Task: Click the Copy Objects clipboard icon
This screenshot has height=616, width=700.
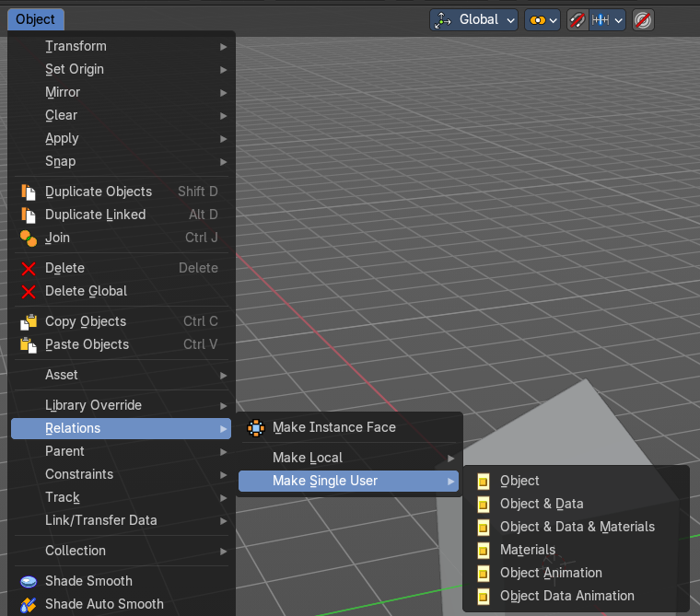Action: [x=29, y=322]
